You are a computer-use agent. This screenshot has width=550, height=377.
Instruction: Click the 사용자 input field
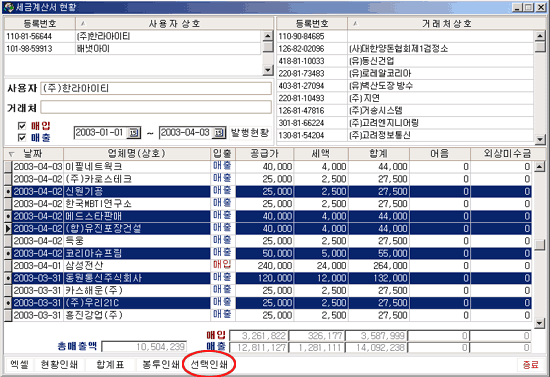click(x=156, y=88)
